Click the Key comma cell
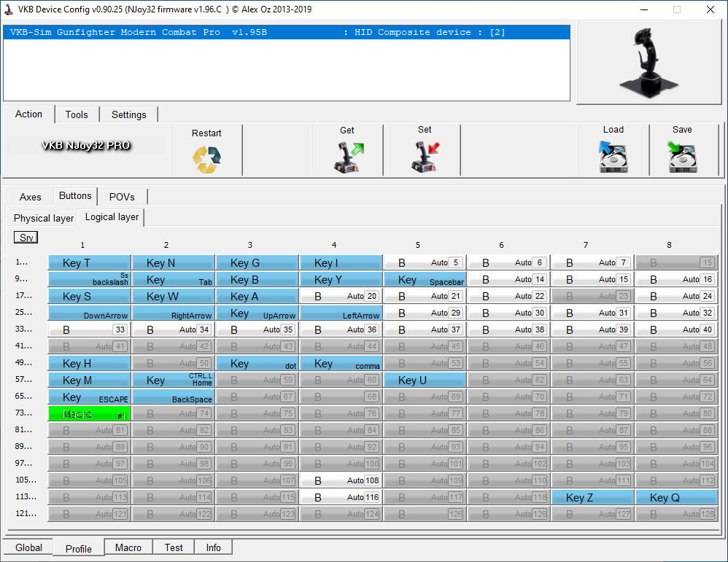 tap(341, 363)
